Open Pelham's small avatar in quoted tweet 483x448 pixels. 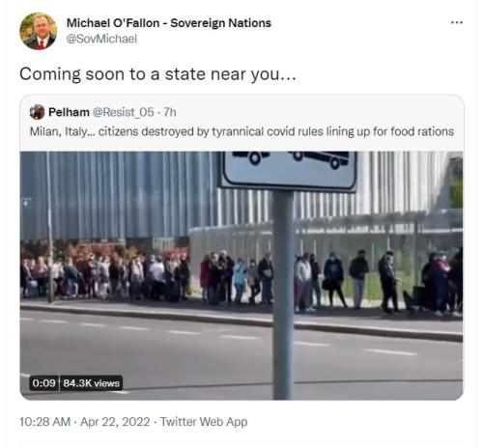pyautogui.click(x=37, y=112)
